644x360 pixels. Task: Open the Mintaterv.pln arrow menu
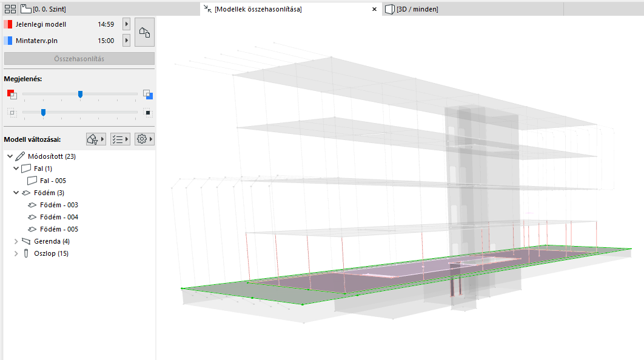pos(127,41)
